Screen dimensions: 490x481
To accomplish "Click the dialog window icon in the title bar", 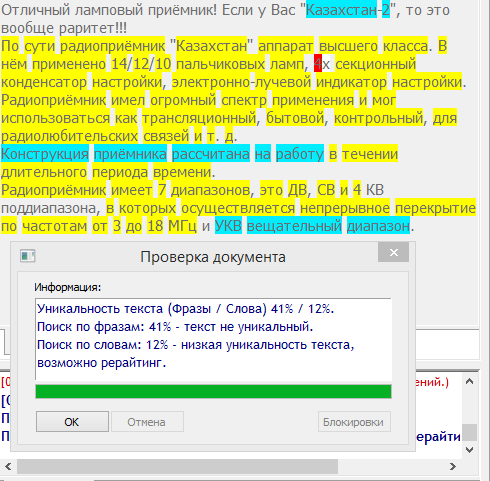I will [27, 256].
